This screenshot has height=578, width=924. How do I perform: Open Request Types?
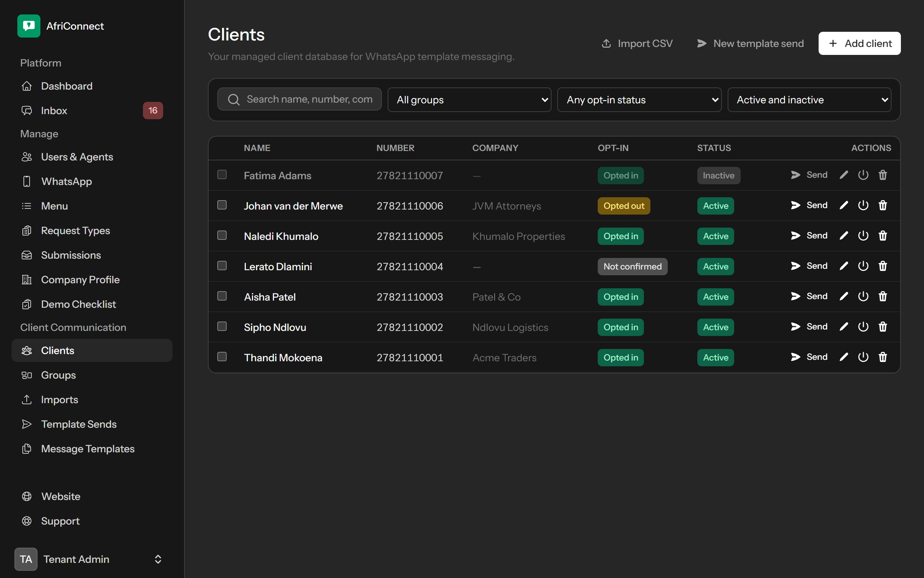[92, 230]
